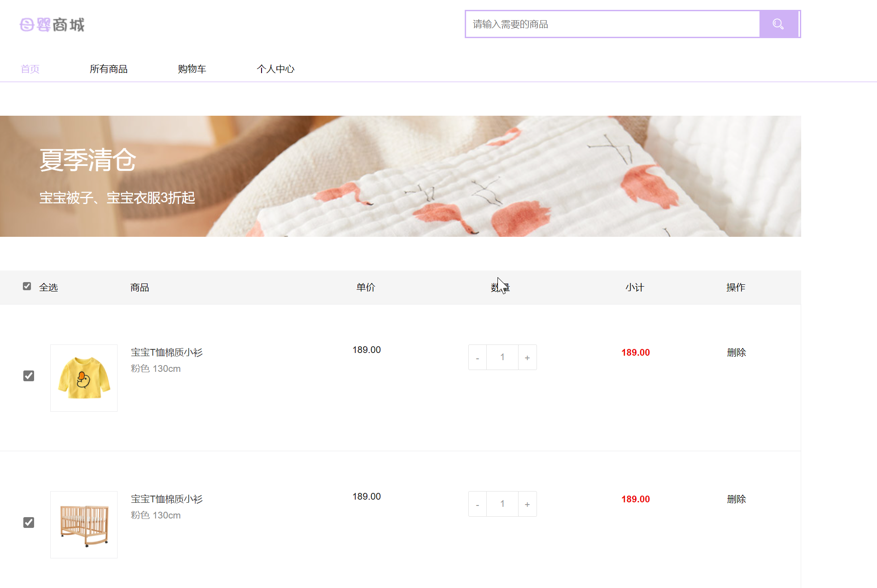Go to 所有商品 page
877x588 pixels.
[x=109, y=69]
